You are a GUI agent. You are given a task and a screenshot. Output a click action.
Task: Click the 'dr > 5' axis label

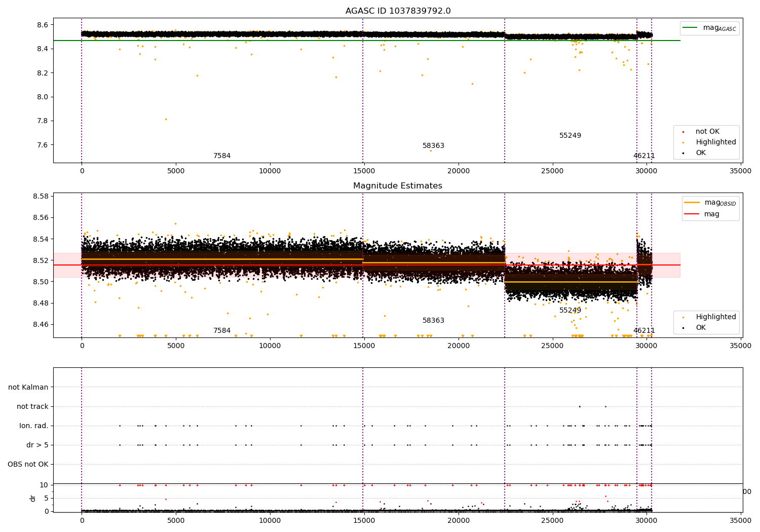click(37, 445)
